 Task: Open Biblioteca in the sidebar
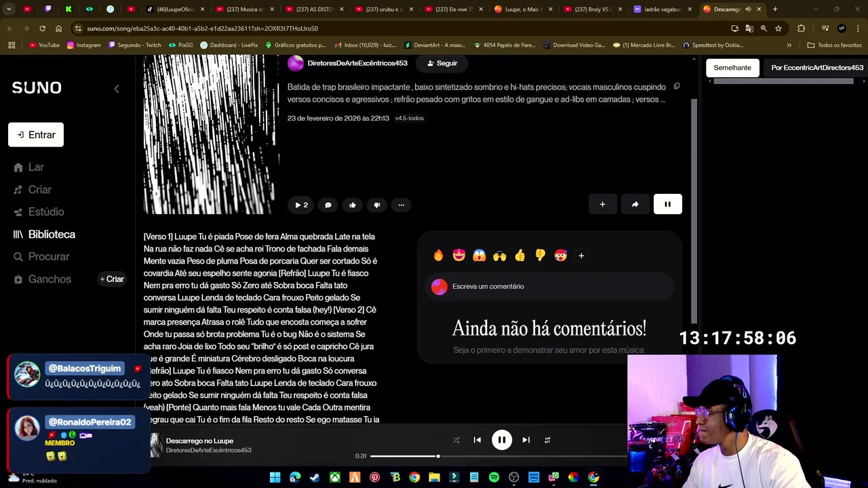point(44,235)
